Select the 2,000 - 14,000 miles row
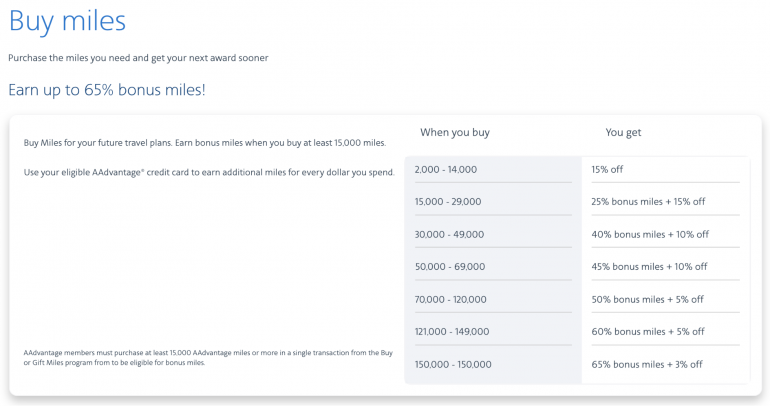The width and height of the screenshot is (770, 406). pos(445,169)
